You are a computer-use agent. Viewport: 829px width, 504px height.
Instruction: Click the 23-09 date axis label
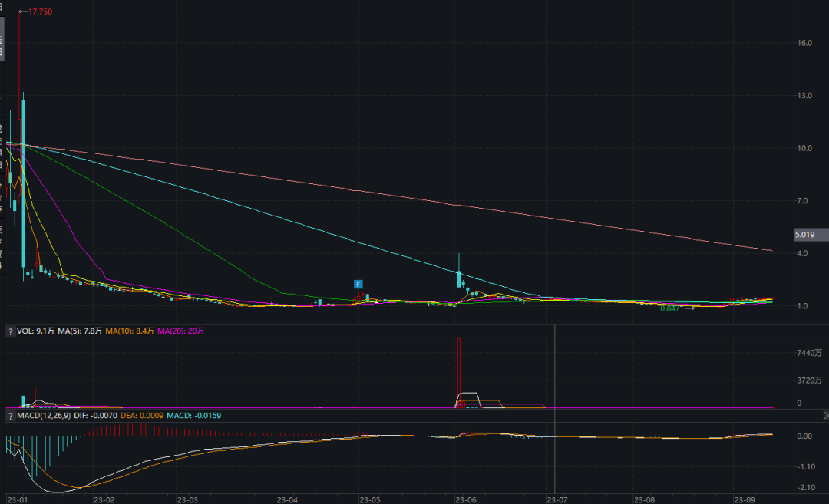pyautogui.click(x=745, y=499)
